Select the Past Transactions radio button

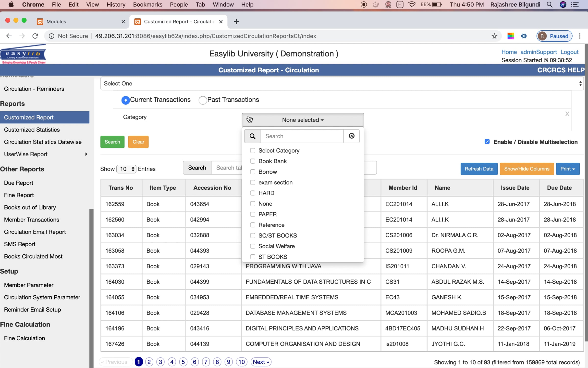203,100
